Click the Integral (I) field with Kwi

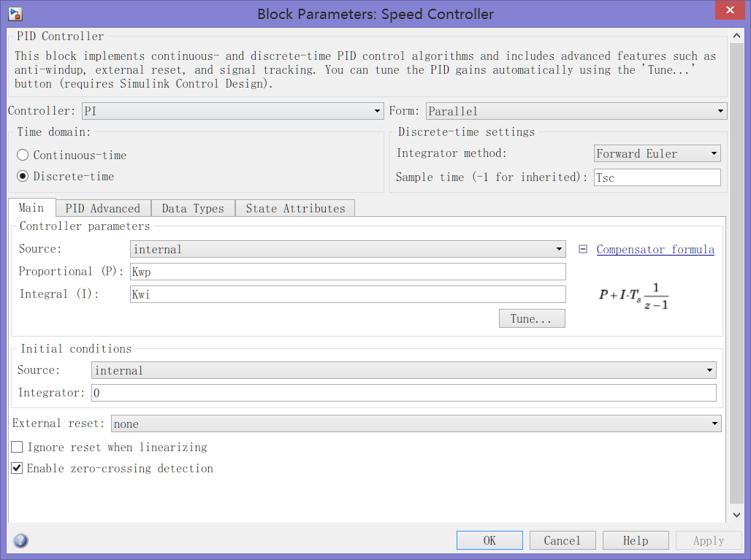348,294
